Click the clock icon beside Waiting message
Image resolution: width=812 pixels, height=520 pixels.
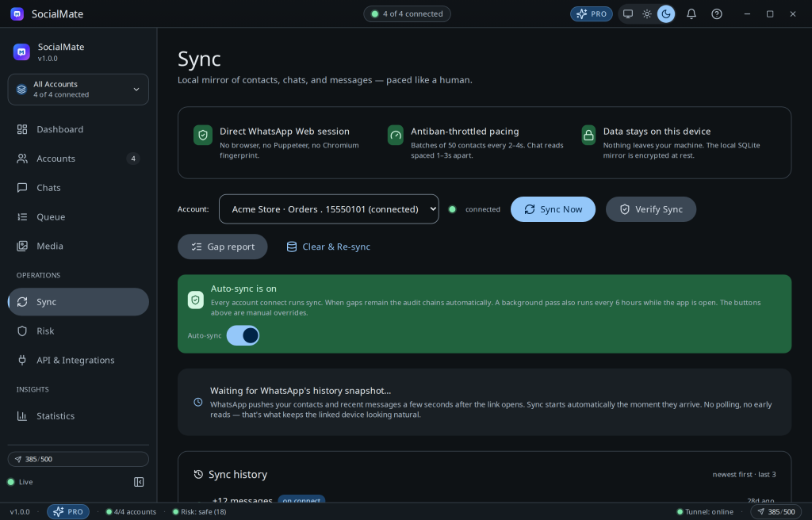coord(197,402)
